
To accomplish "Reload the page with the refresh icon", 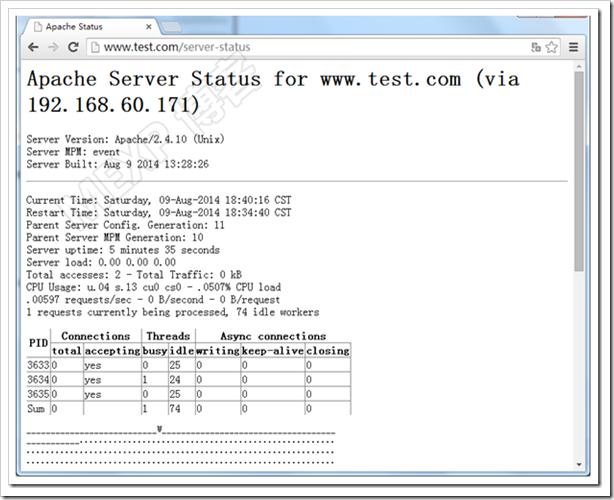I will [73, 47].
